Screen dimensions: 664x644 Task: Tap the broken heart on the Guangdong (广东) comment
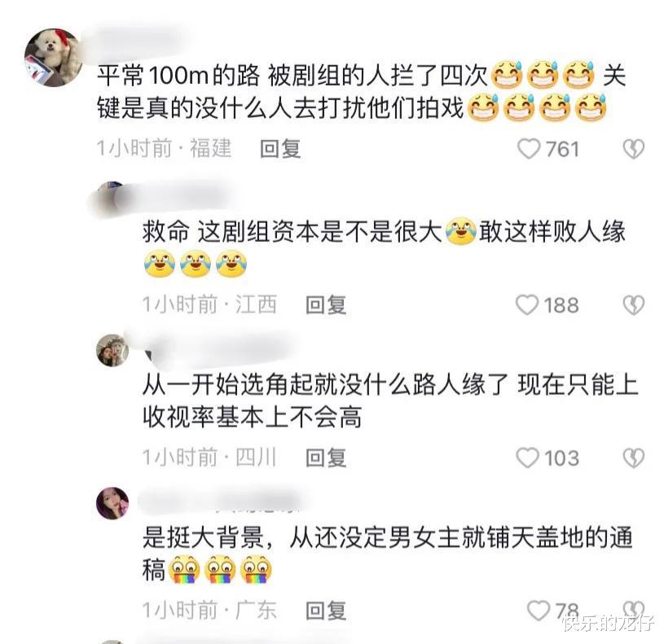click(x=634, y=609)
